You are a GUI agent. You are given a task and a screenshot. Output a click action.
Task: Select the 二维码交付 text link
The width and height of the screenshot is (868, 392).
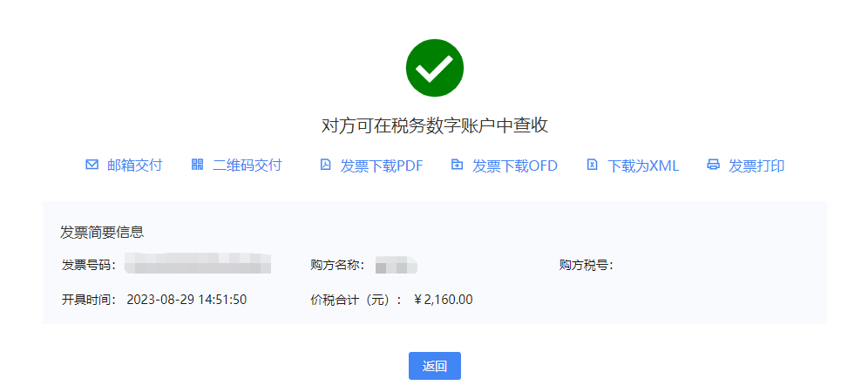[247, 165]
